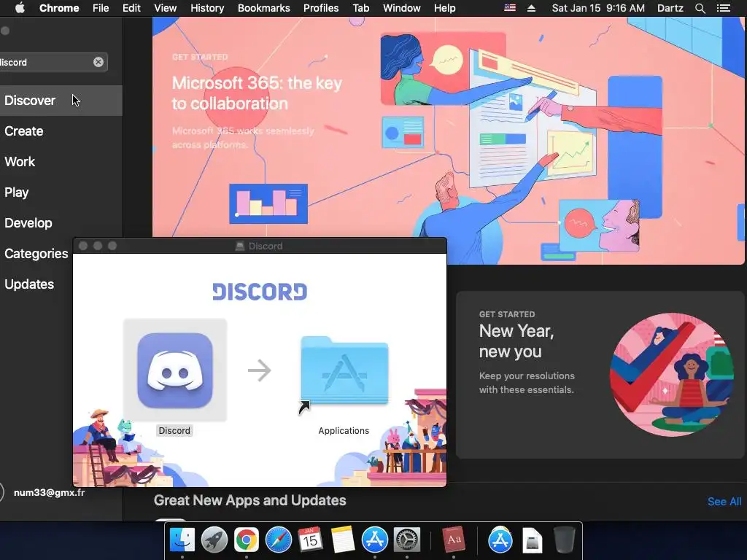Launch Launchpad rocket icon in Dock

coord(214,540)
